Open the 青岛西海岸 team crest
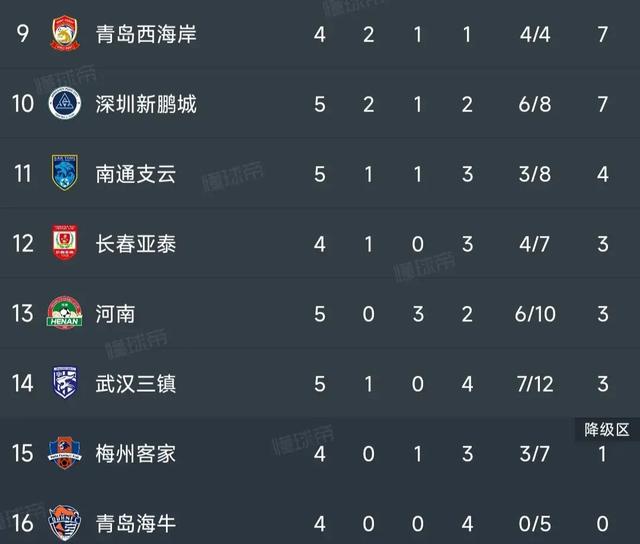The image size is (640, 544). click(65, 33)
